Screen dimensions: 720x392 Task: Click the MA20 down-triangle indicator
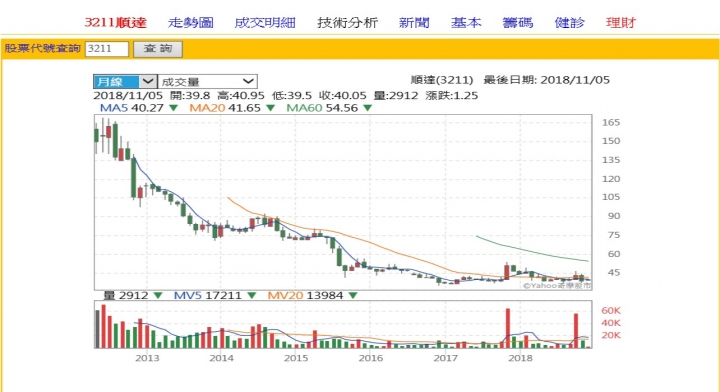(x=270, y=108)
